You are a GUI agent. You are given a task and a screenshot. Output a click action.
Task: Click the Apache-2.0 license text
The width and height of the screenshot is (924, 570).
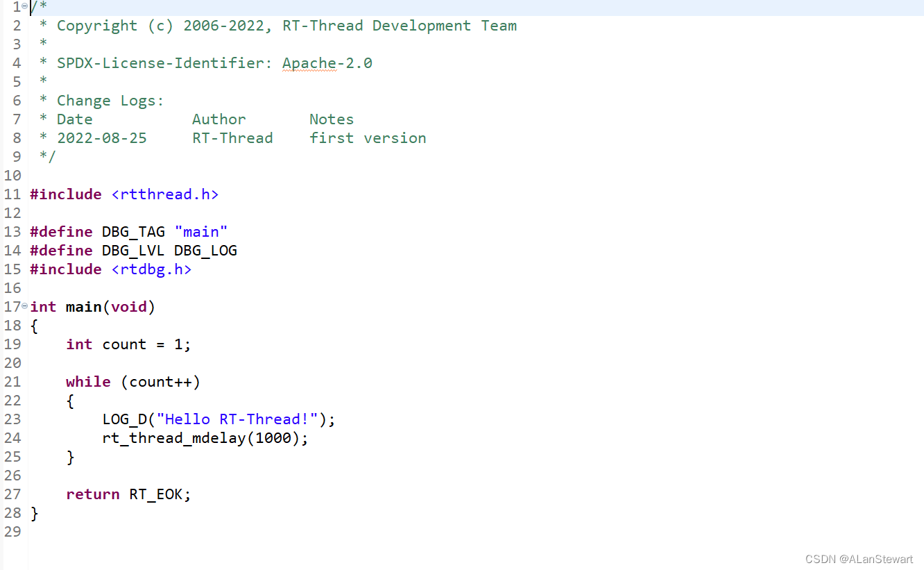pyautogui.click(x=327, y=63)
